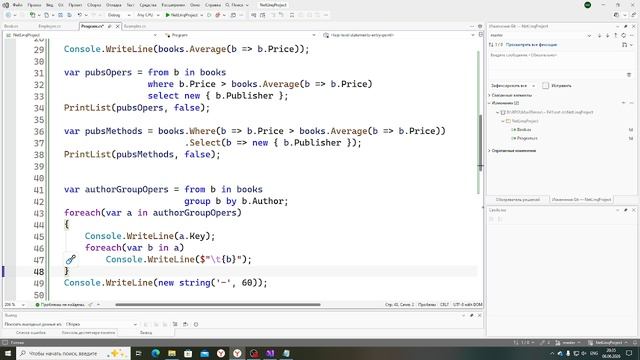Open the Debug (Отладка) menu

(x=113, y=5)
